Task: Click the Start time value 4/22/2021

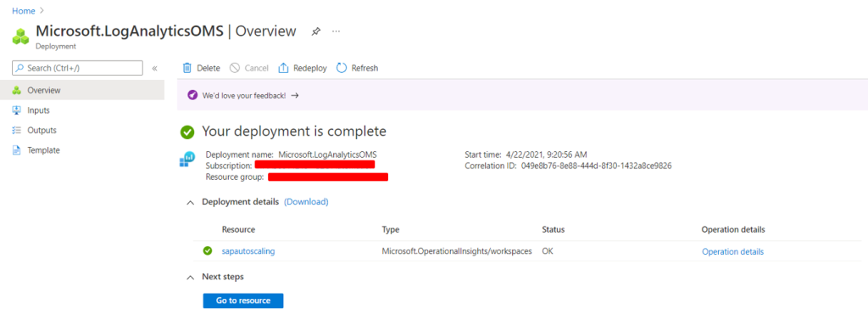Action: (547, 154)
